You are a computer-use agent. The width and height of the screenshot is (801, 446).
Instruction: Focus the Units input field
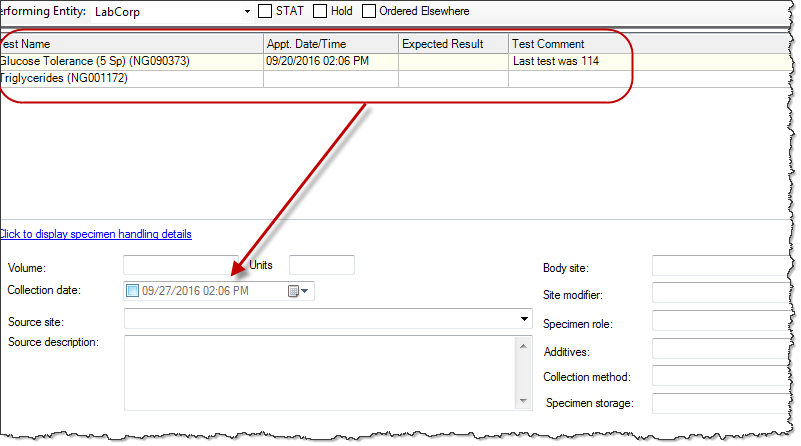[322, 265]
